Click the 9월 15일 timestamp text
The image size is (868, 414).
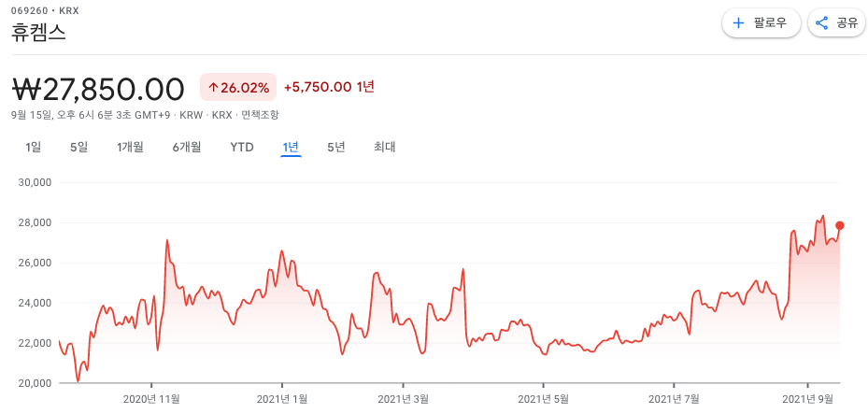[x=91, y=115]
